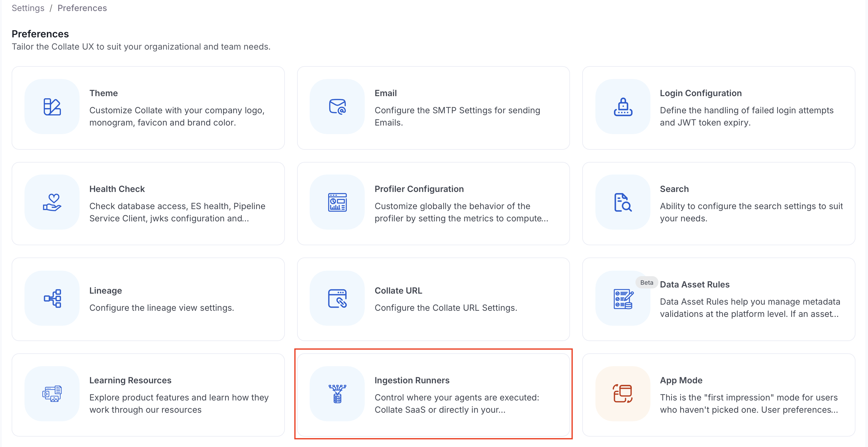Click the Profiler Configuration dashboard icon

(337, 202)
